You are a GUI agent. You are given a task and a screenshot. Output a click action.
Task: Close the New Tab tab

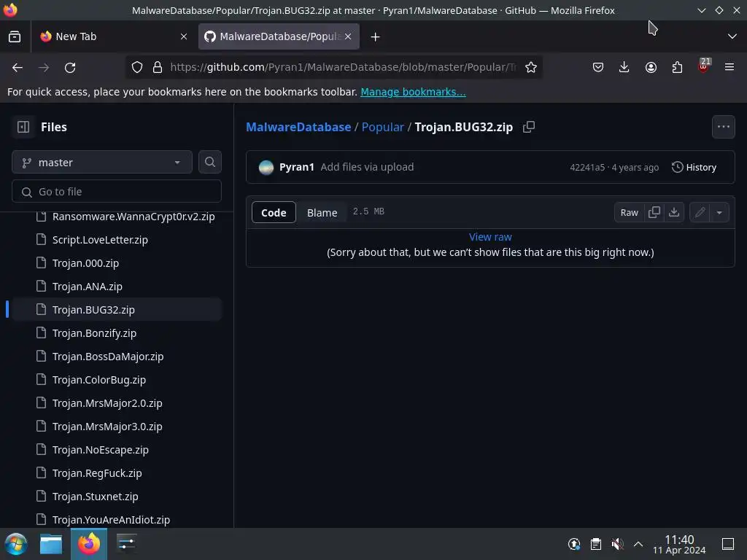coord(183,36)
